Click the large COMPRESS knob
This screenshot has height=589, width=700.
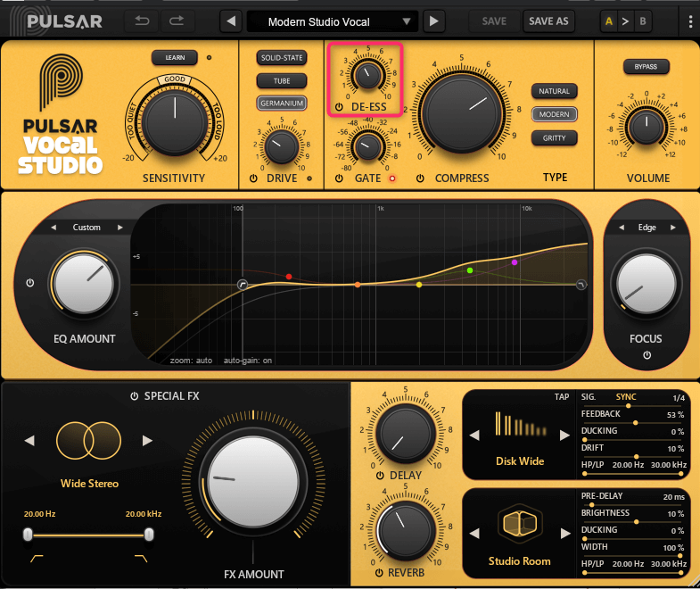click(462, 112)
